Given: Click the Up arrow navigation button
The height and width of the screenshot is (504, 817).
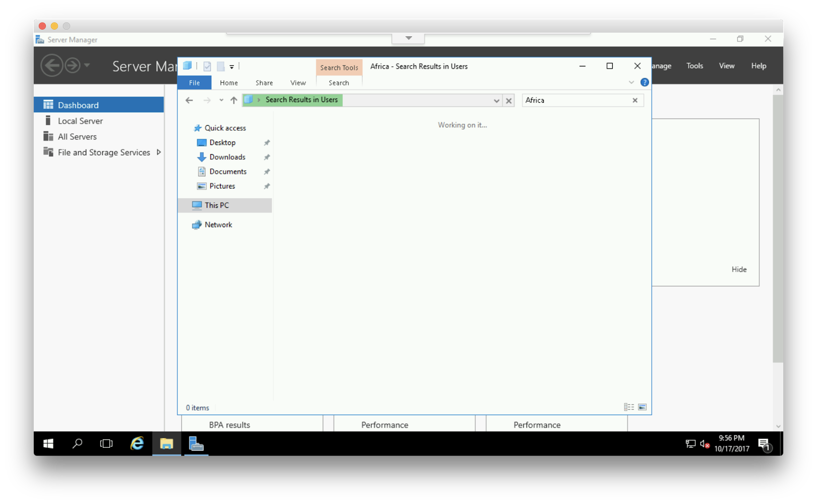Looking at the screenshot, I should click(234, 101).
